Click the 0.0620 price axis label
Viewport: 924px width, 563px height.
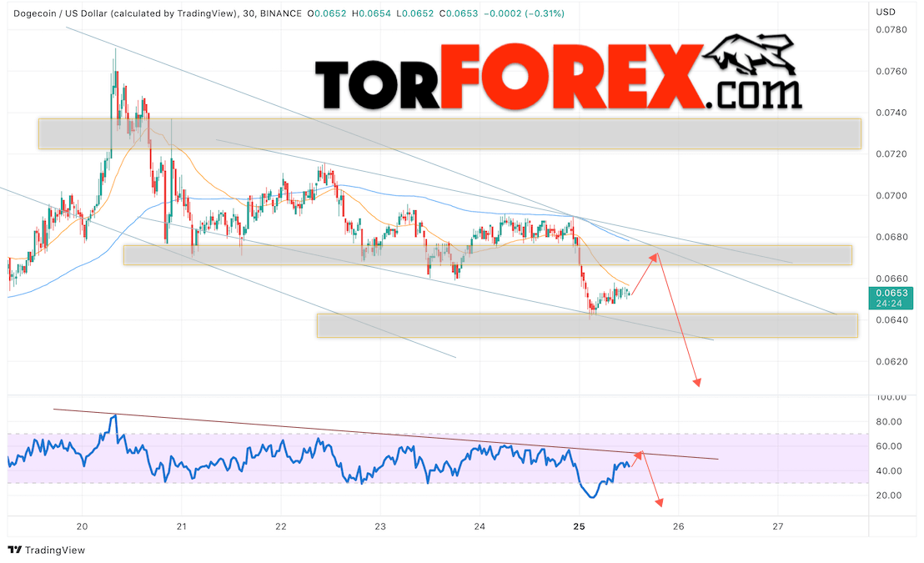[891, 361]
